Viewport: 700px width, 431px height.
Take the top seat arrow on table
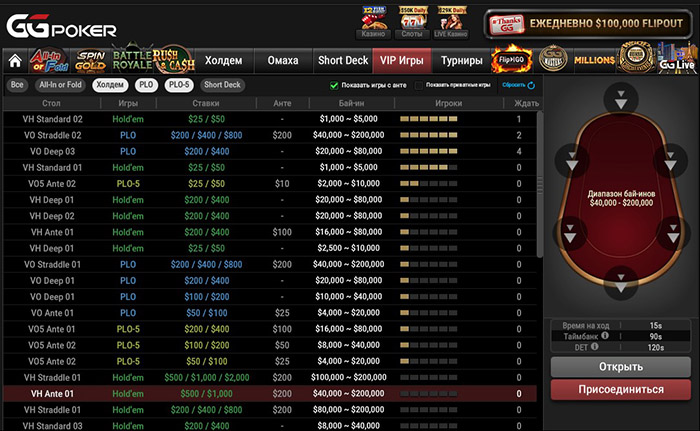tap(621, 100)
